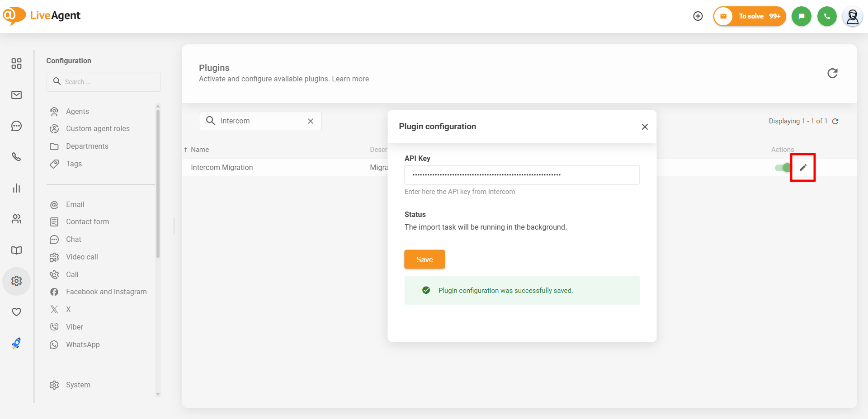Viewport: 868px width, 419px height.
Task: Click the rocket Getting started icon
Action: click(17, 344)
